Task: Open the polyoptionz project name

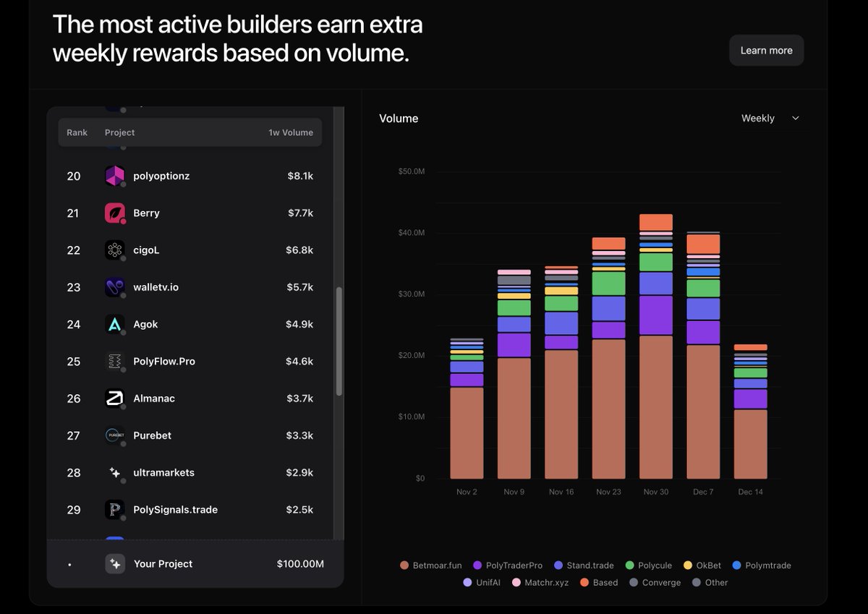Action: [x=161, y=176]
